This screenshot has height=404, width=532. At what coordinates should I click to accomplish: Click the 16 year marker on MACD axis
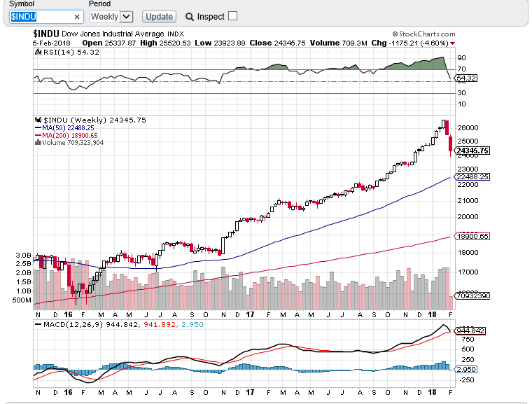68,392
